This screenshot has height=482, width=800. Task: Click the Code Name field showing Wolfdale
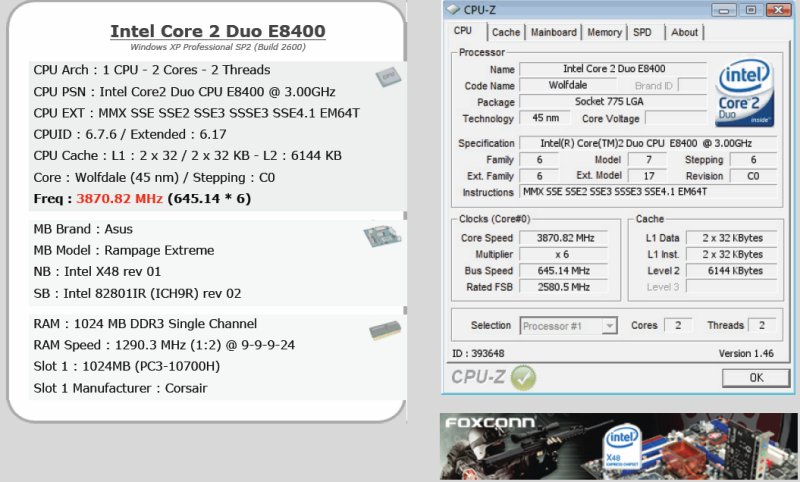[x=567, y=85]
